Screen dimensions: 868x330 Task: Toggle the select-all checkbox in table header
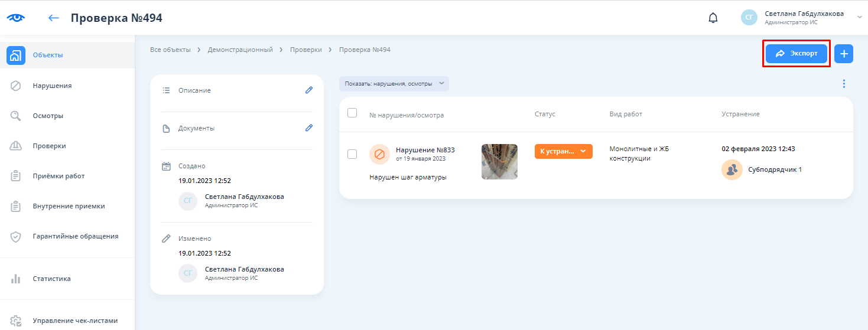click(352, 113)
